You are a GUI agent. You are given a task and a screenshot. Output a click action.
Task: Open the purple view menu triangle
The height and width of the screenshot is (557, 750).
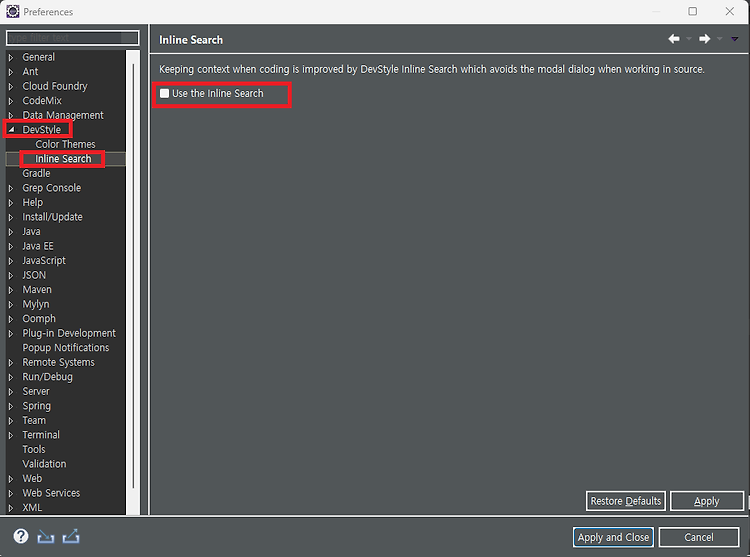point(734,39)
